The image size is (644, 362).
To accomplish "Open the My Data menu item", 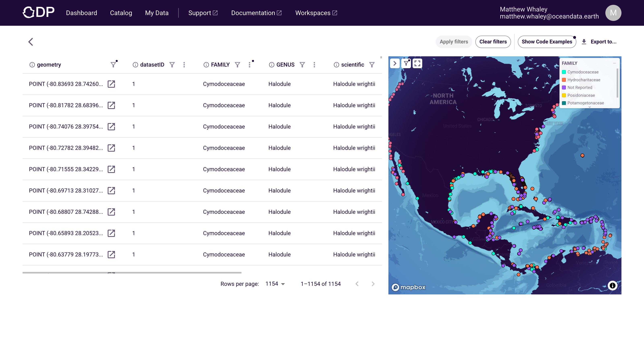I will click(x=157, y=13).
